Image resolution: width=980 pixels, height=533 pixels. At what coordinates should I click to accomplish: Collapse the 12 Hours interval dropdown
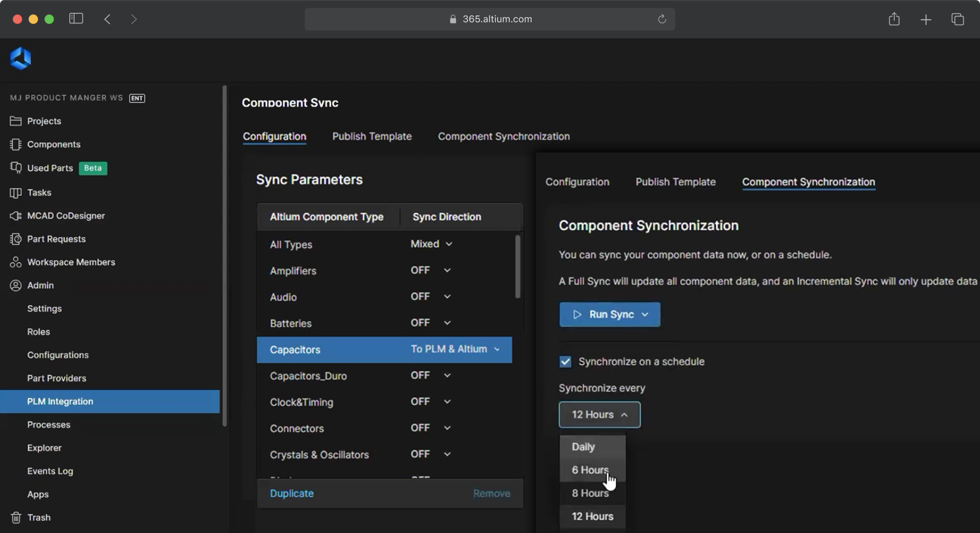pyautogui.click(x=599, y=415)
